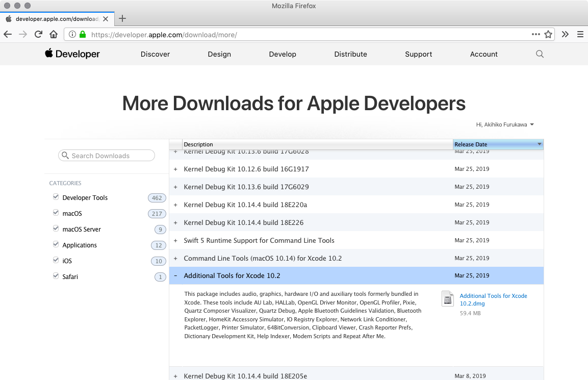Open the page actions three-dot menu
The height and width of the screenshot is (380, 588).
535,34
